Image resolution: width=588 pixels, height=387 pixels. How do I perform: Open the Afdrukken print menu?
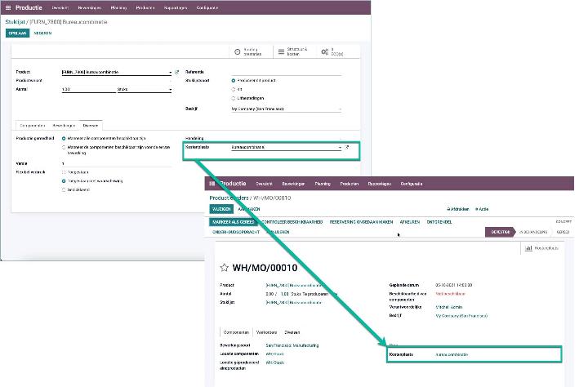point(458,209)
